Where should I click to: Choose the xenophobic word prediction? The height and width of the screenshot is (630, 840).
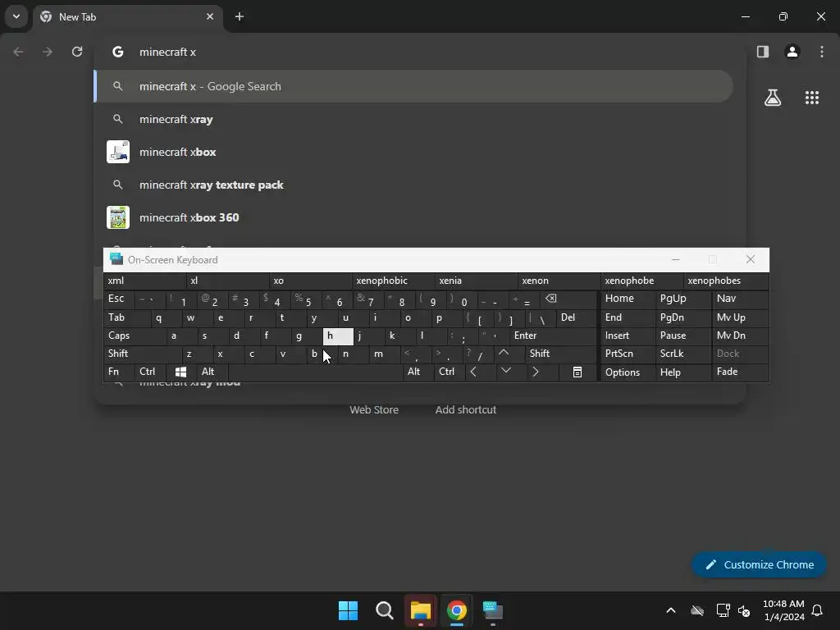pyautogui.click(x=393, y=281)
